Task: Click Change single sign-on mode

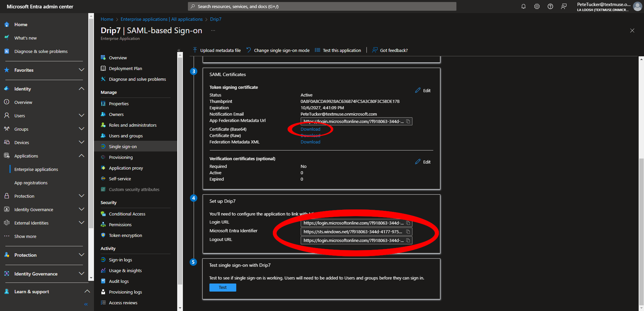Action: pos(278,50)
